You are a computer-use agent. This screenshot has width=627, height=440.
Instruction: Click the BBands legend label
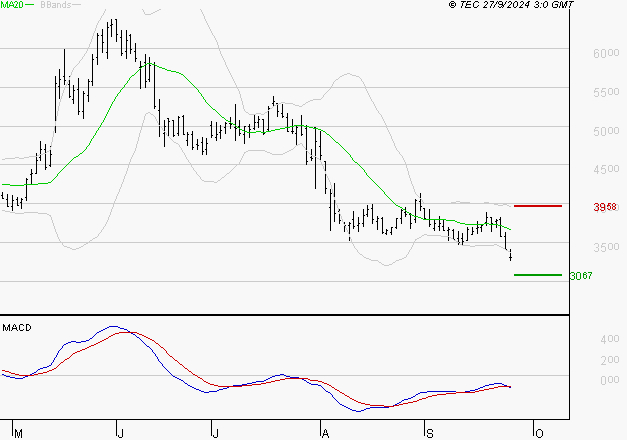click(56, 4)
